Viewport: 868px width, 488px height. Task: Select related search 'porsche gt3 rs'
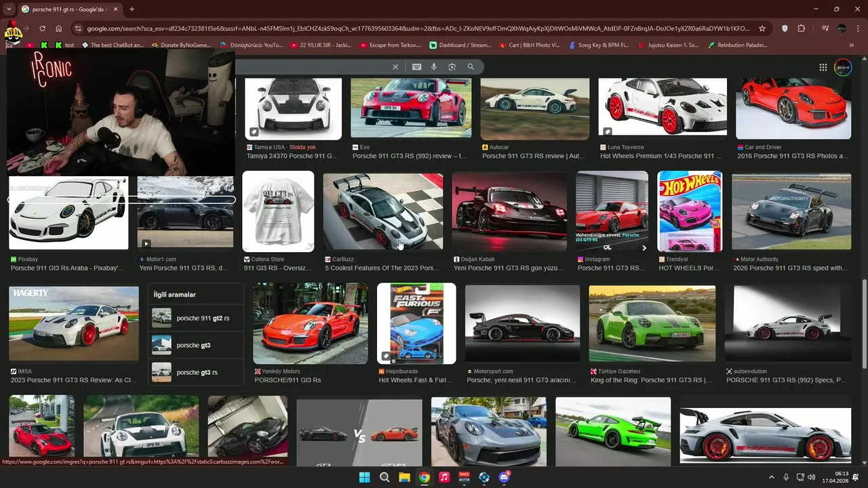tap(195, 372)
